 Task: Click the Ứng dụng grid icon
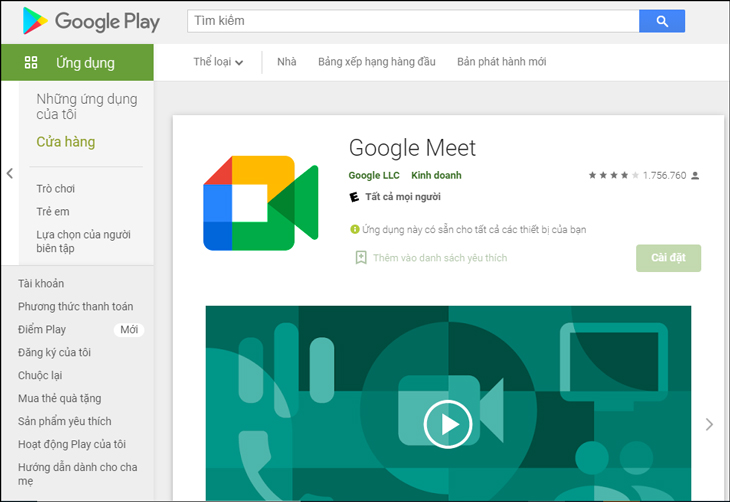point(31,62)
